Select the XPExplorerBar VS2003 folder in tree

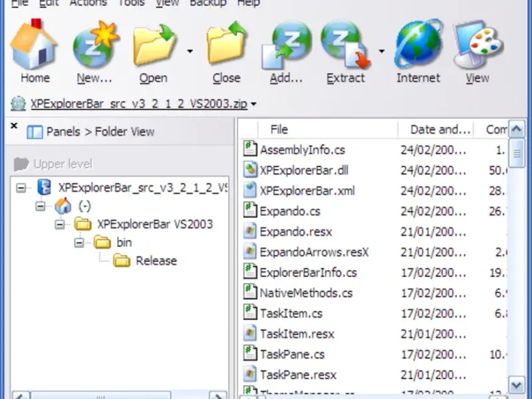[155, 224]
